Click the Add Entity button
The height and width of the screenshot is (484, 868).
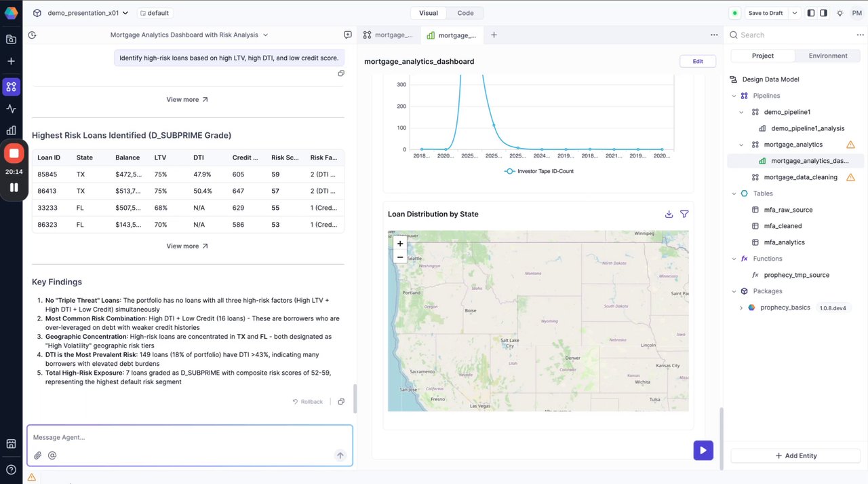click(x=795, y=455)
